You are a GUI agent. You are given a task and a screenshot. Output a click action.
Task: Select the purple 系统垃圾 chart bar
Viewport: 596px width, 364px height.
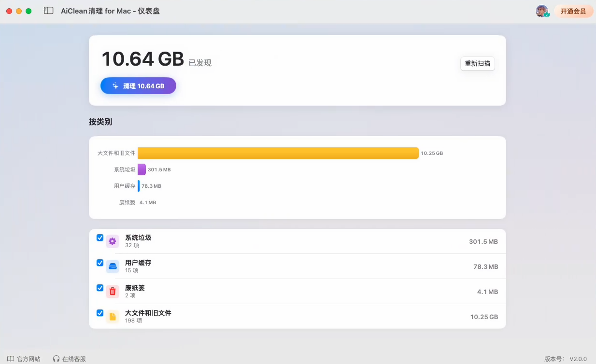point(142,169)
